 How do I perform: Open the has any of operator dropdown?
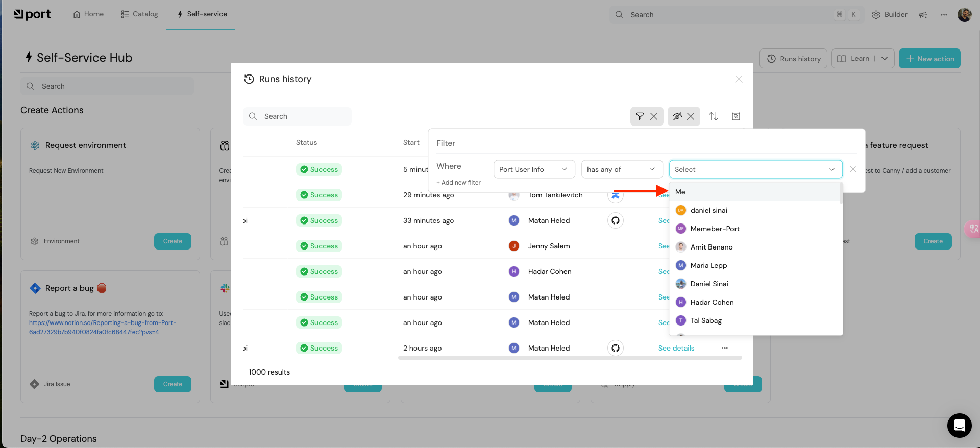coord(622,169)
